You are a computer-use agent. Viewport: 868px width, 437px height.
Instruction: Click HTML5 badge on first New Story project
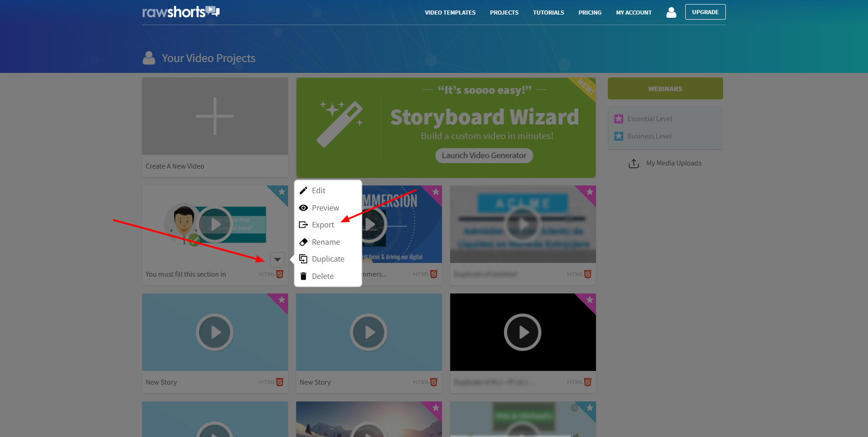272,382
